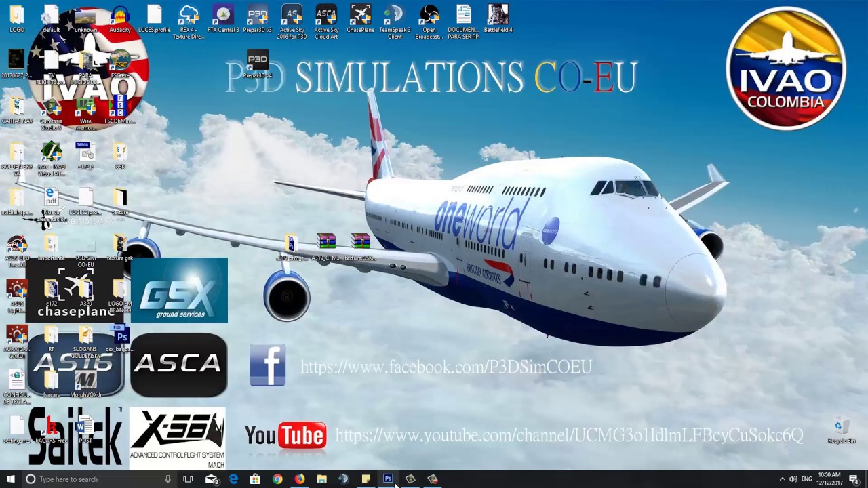
Task: Open Active Sky 2016 for P3D
Action: tap(292, 22)
